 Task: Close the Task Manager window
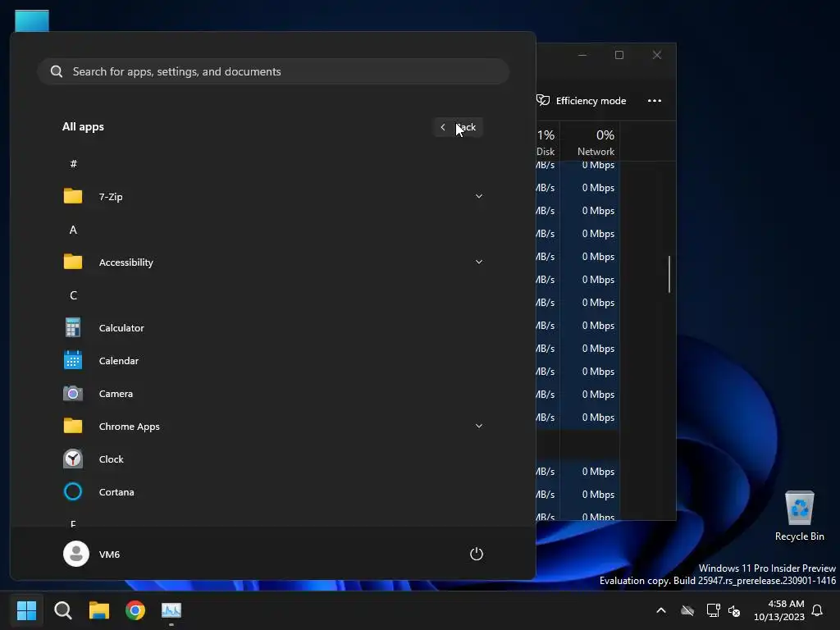coord(657,55)
